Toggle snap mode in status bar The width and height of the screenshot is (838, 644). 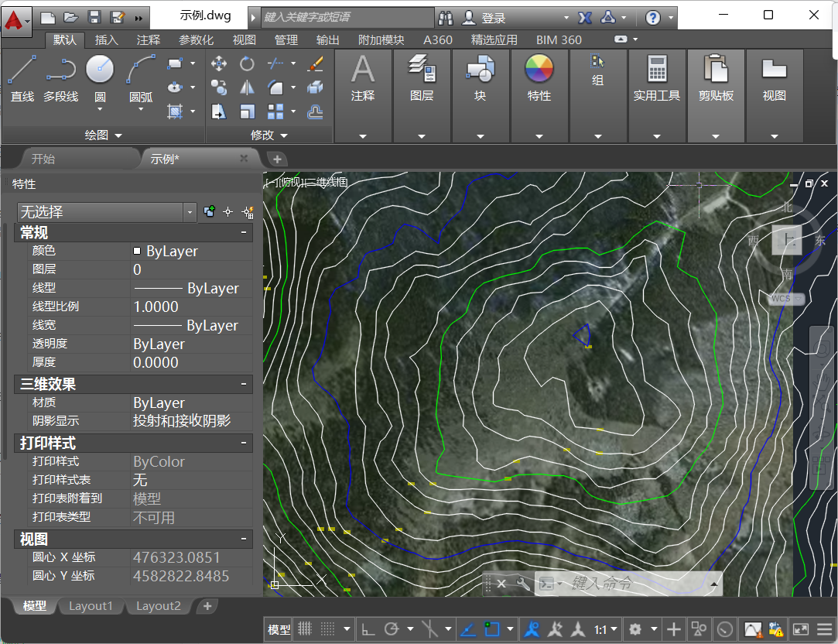click(x=327, y=629)
